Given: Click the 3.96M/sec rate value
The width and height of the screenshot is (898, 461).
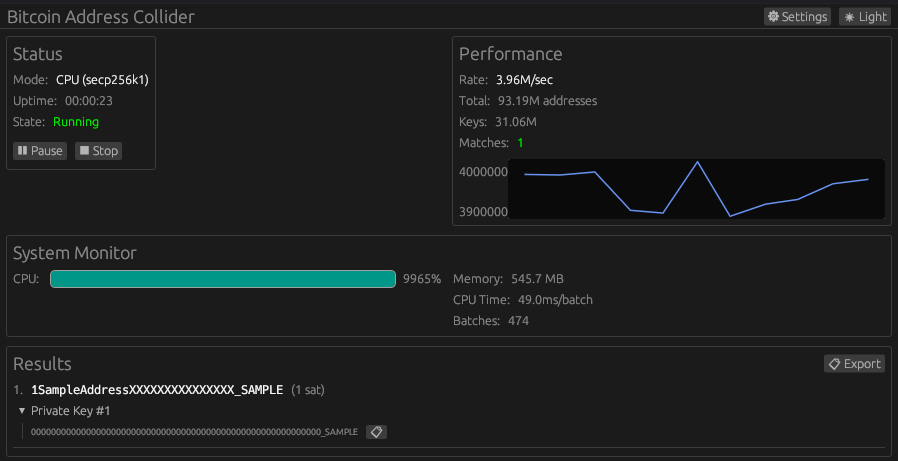Looking at the screenshot, I should (525, 80).
